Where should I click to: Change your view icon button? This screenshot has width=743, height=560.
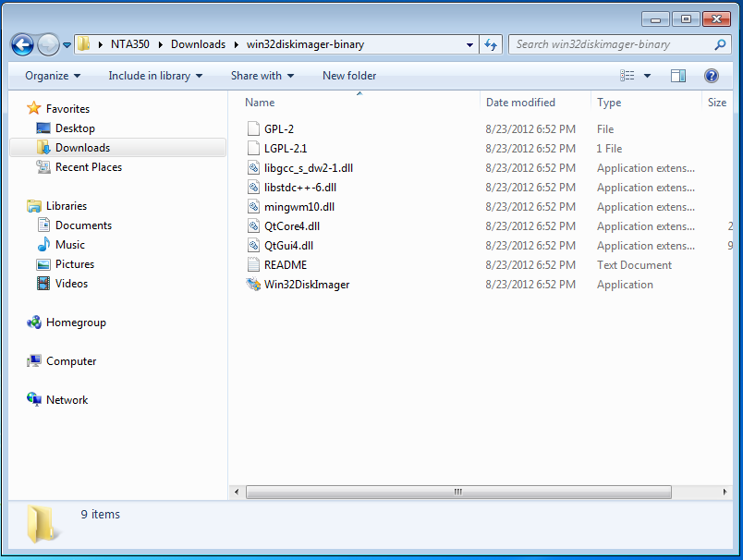[x=627, y=76]
